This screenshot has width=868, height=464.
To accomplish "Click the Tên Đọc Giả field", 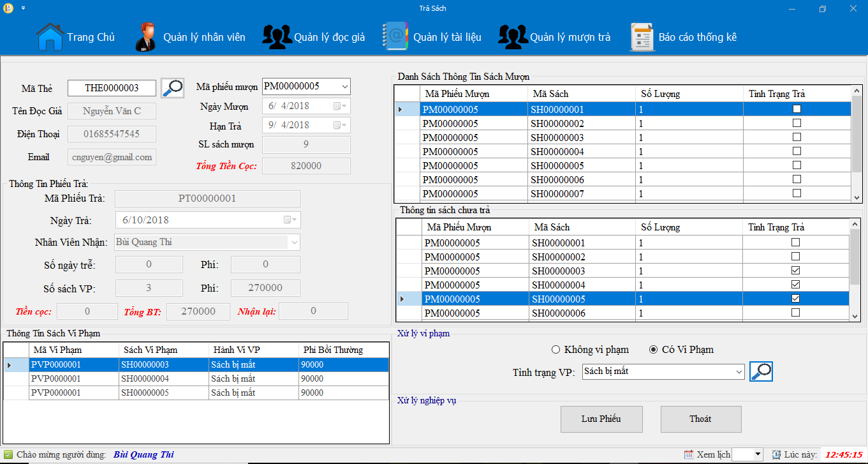I will coord(112,111).
